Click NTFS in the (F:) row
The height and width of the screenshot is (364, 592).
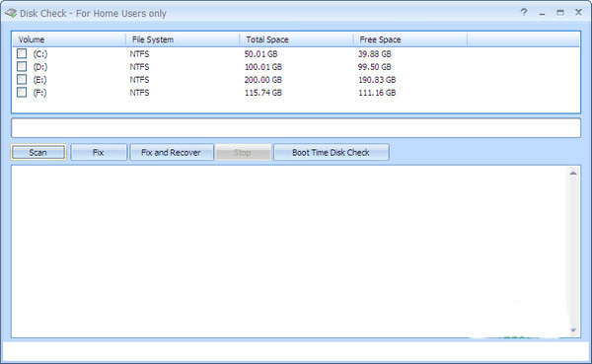click(x=139, y=93)
